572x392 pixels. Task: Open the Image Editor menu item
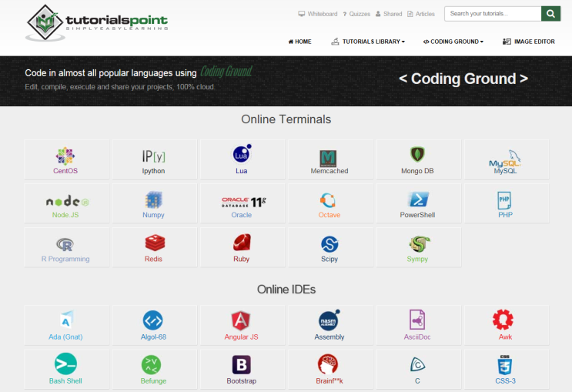point(529,42)
